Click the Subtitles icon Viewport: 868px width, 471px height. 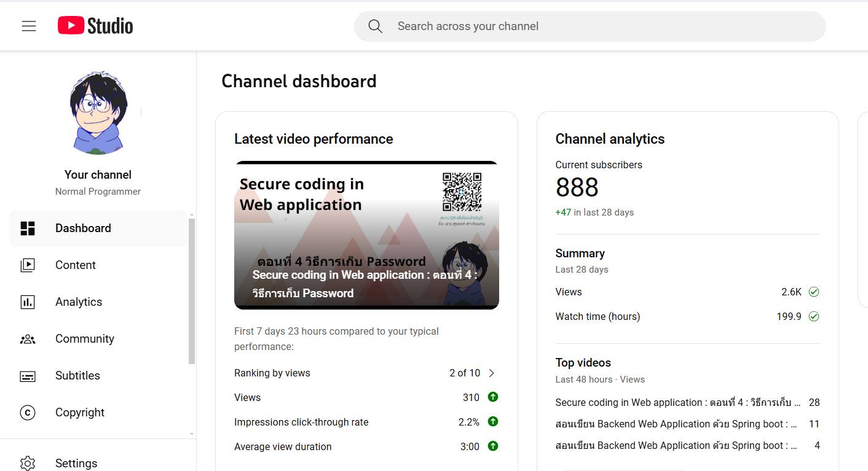tap(28, 376)
